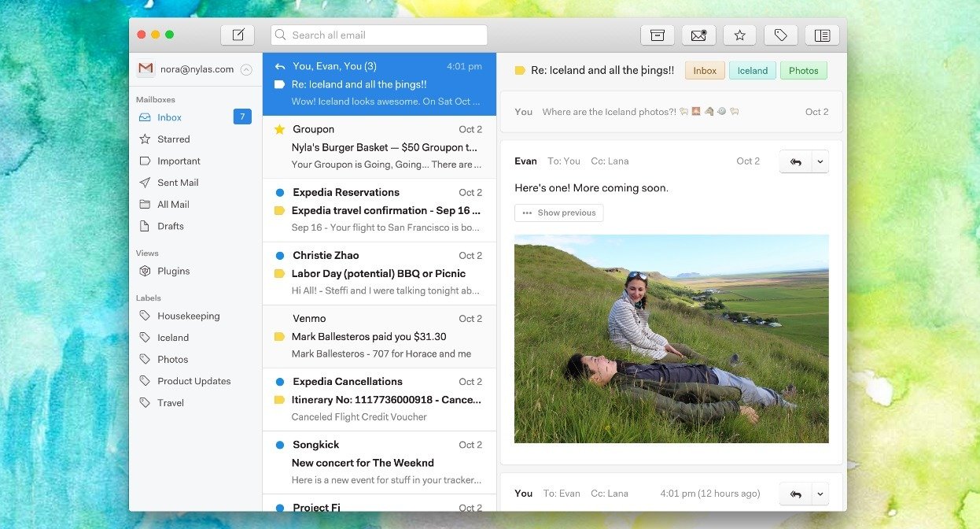The image size is (980, 529).
Task: Click the archive toolbar icon
Action: pyautogui.click(x=658, y=35)
